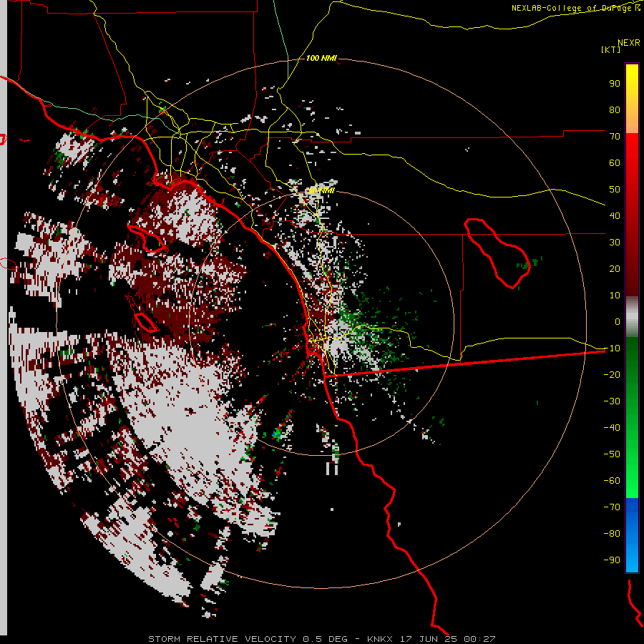Click the Storm Relative Velocity caption text

point(222,639)
